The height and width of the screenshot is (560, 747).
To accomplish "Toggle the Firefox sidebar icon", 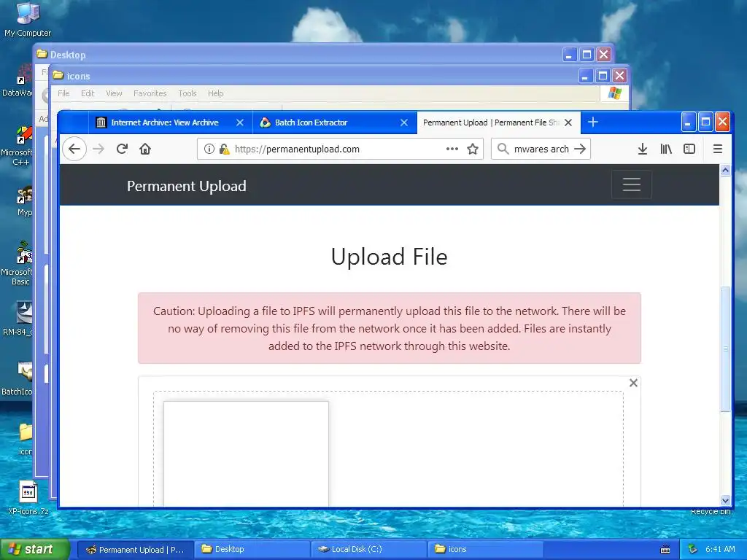I will pos(689,149).
